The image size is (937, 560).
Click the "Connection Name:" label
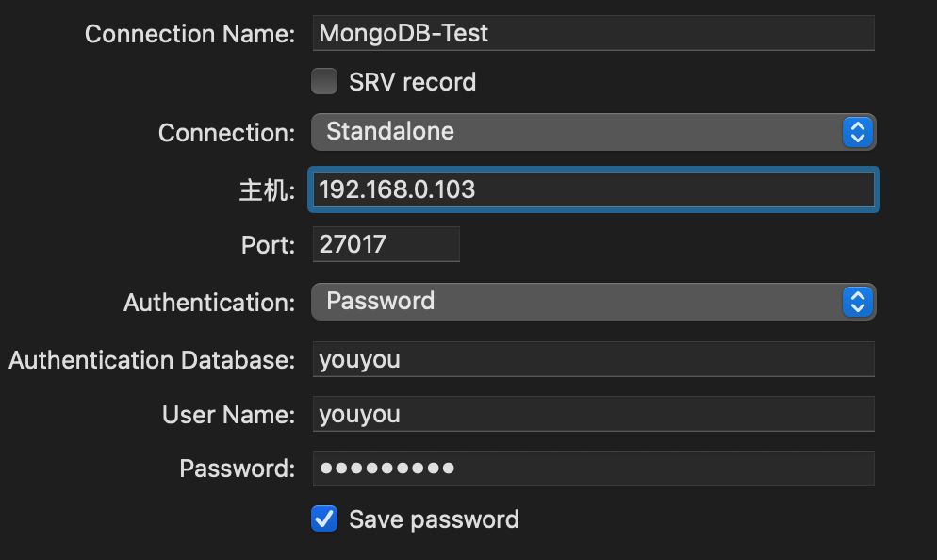(189, 35)
